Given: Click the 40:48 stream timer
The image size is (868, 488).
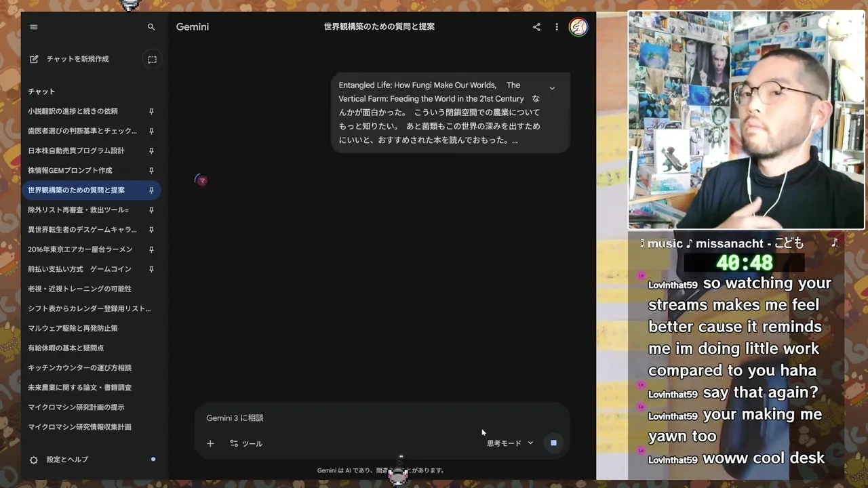Looking at the screenshot, I should 744,263.
